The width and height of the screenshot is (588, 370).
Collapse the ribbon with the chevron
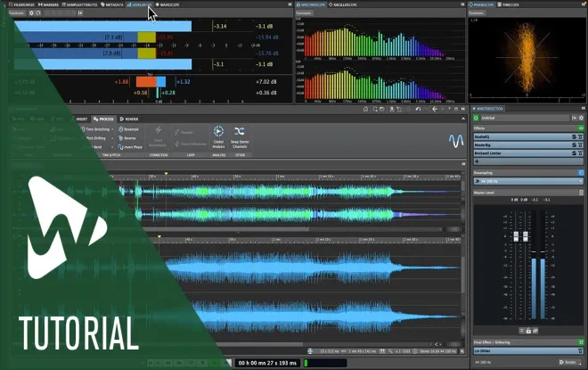pos(463,119)
